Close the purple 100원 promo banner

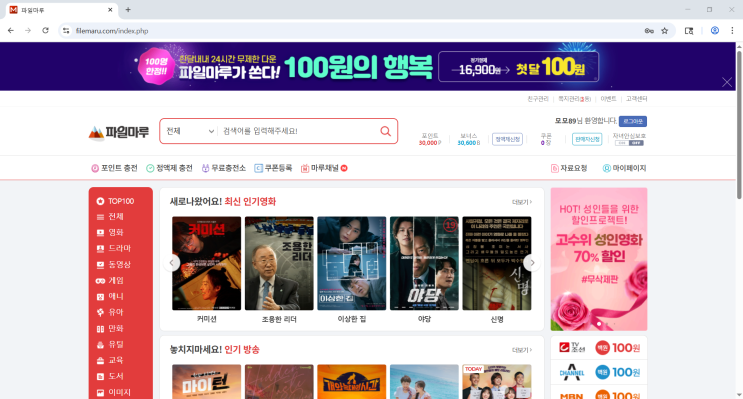click(x=727, y=82)
